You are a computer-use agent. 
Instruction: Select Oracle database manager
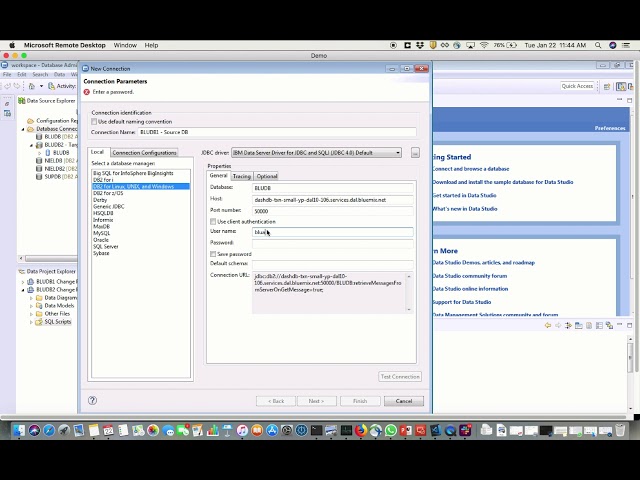point(101,240)
